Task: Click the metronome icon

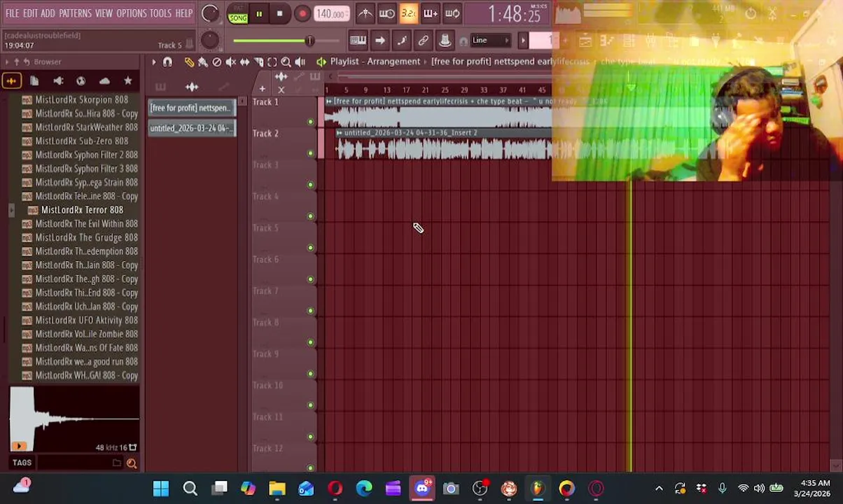Action: tap(365, 13)
